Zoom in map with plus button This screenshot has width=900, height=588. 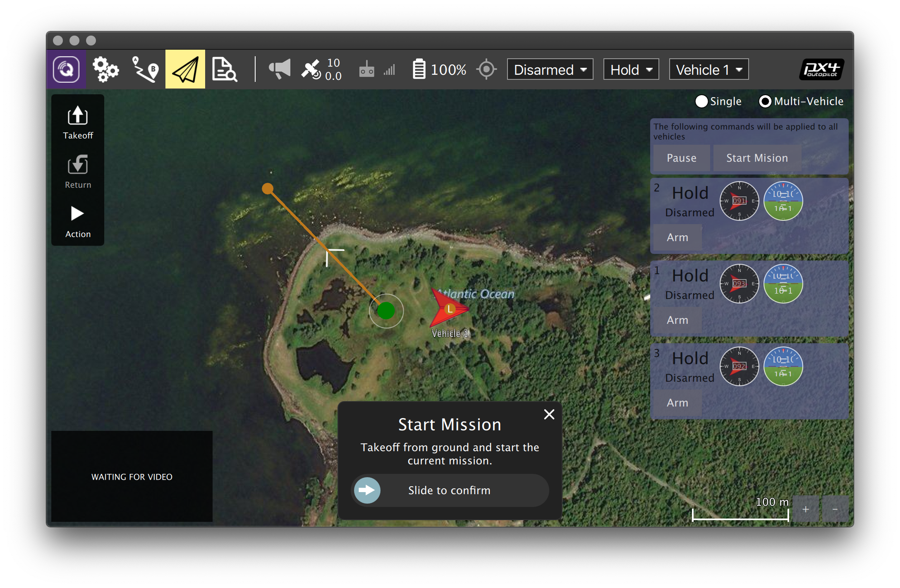805,509
